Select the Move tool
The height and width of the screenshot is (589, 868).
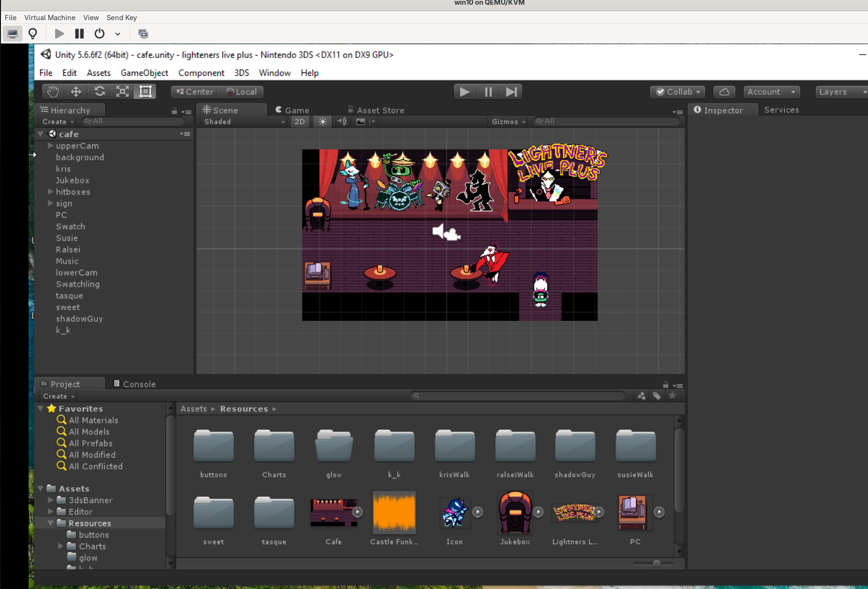[x=76, y=92]
